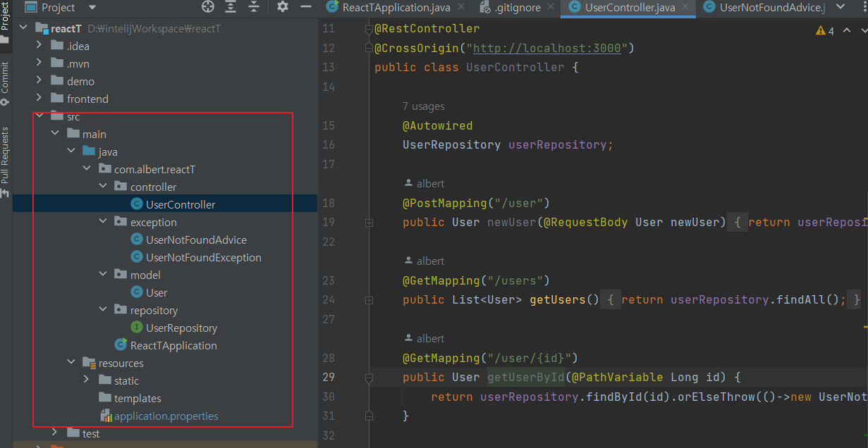Open the Project view selector dropdown
The image size is (868, 448).
pyautogui.click(x=92, y=8)
